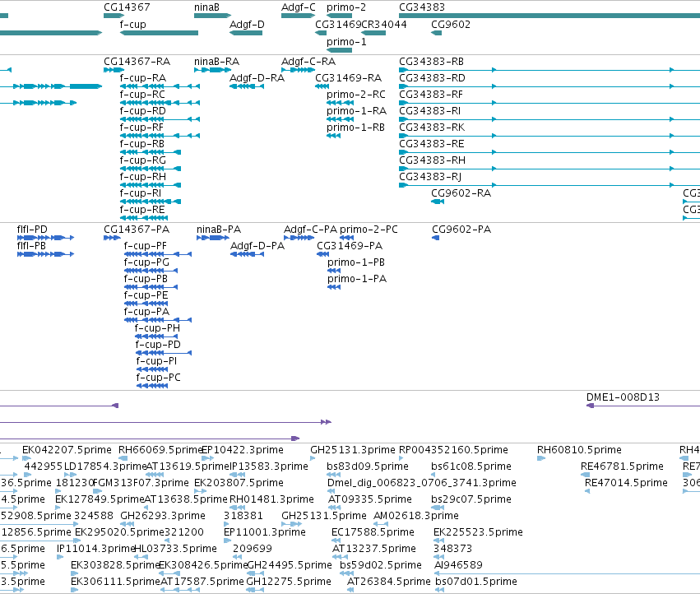Select the RE46781.5prime EST
Image resolution: width=700 pixels, height=594 pixels.
pyautogui.click(x=586, y=475)
